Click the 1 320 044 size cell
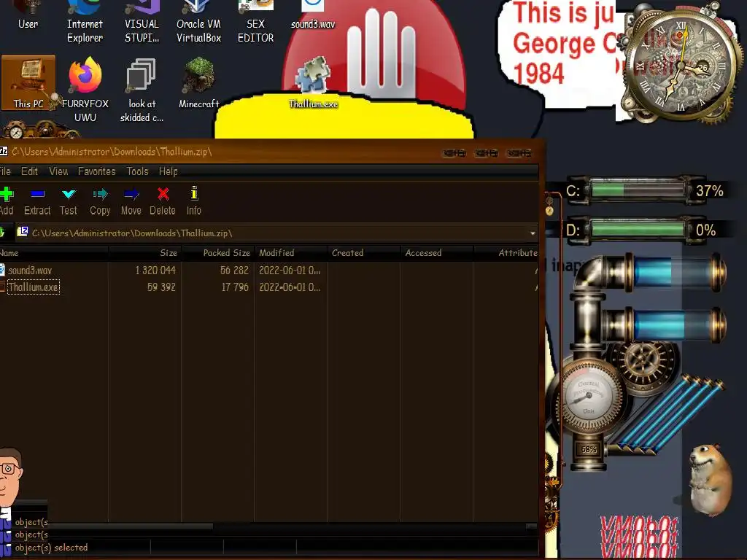This screenshot has height=560, width=747. coord(155,271)
